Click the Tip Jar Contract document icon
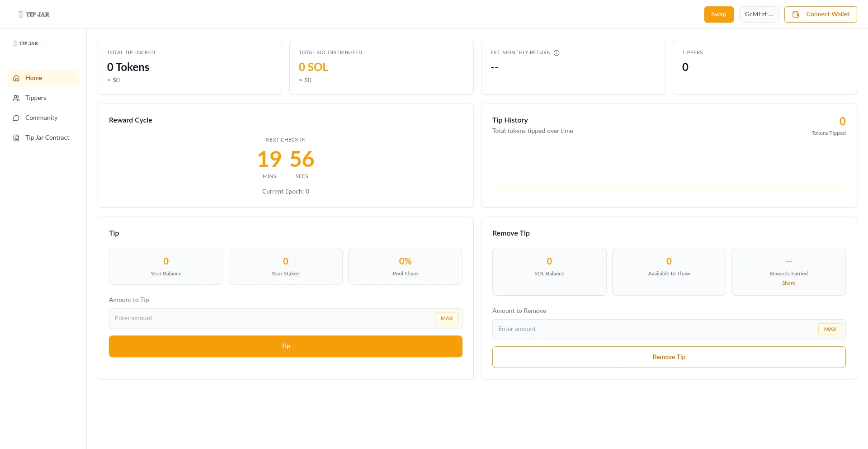Screen dimensions: 868x449 coord(16,138)
